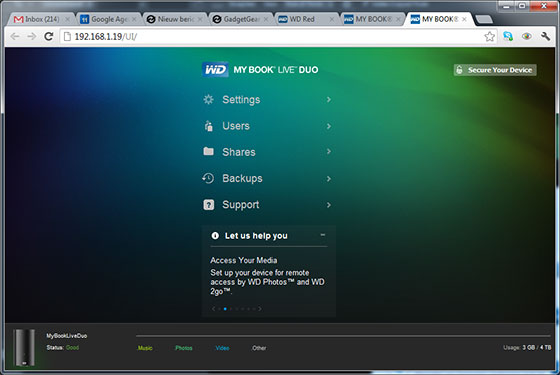The width and height of the screenshot is (560, 375).
Task: Click the Photos usage legend label
Action: (184, 348)
